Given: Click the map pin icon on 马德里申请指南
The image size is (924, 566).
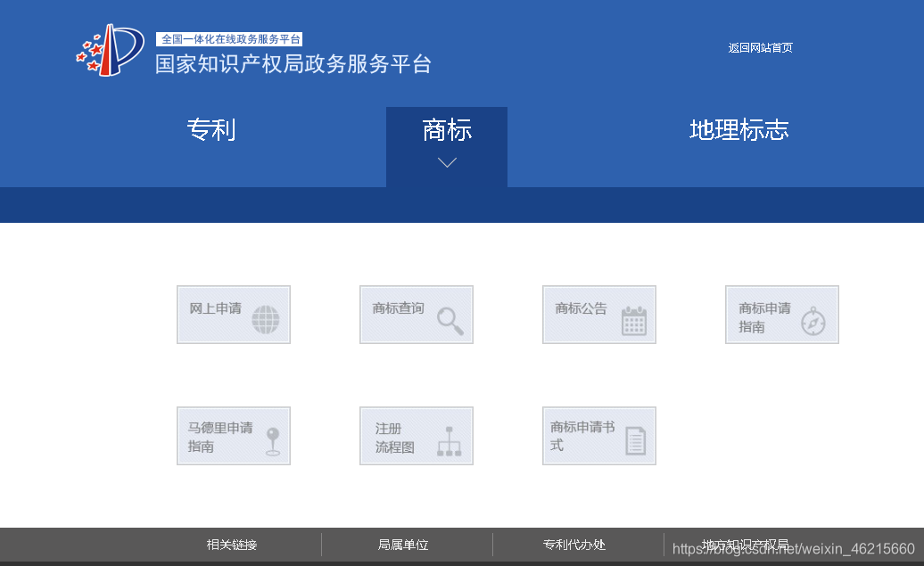Looking at the screenshot, I should click(x=273, y=442).
